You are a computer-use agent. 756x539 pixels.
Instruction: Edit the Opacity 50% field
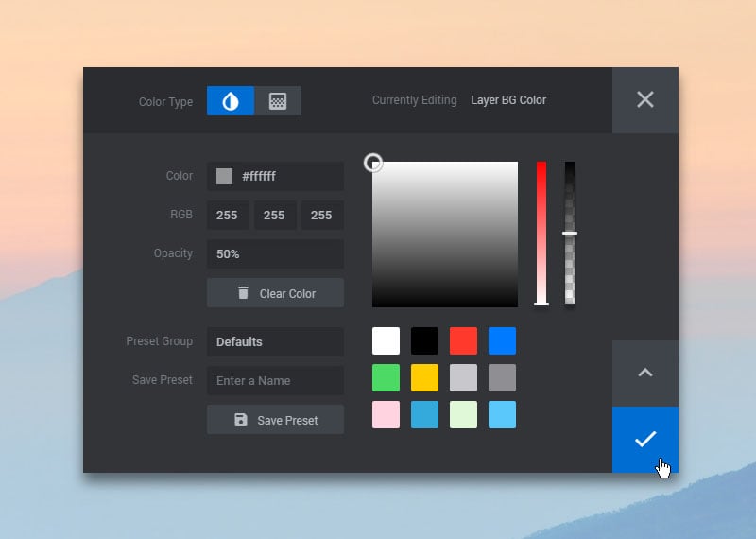click(x=275, y=253)
